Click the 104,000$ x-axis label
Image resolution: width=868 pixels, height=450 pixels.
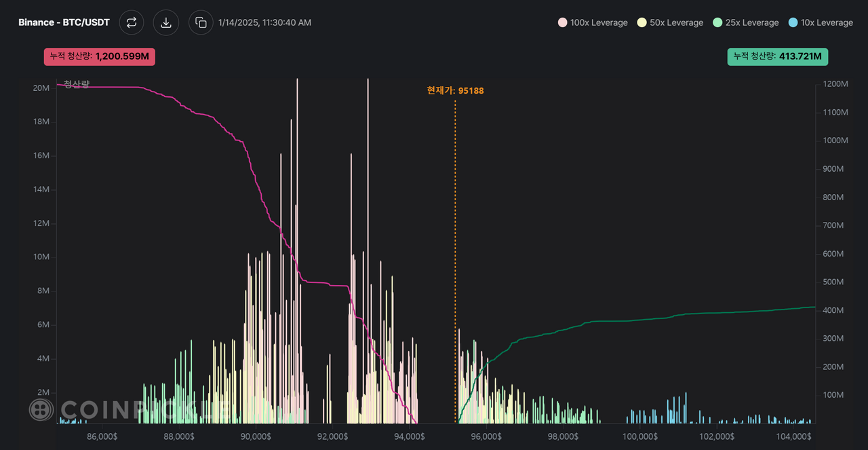tap(793, 436)
